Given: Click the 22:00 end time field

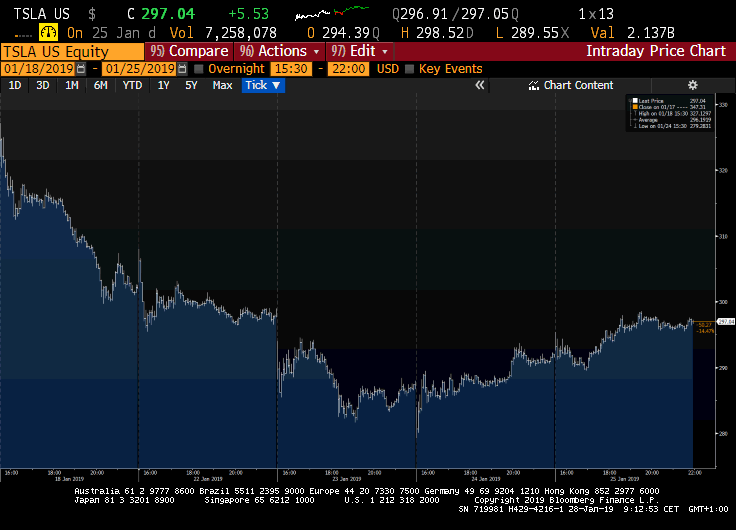Looking at the screenshot, I should click(x=349, y=69).
